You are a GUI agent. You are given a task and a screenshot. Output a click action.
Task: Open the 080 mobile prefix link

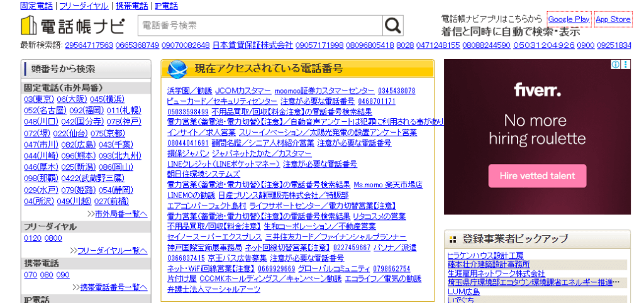click(47, 275)
